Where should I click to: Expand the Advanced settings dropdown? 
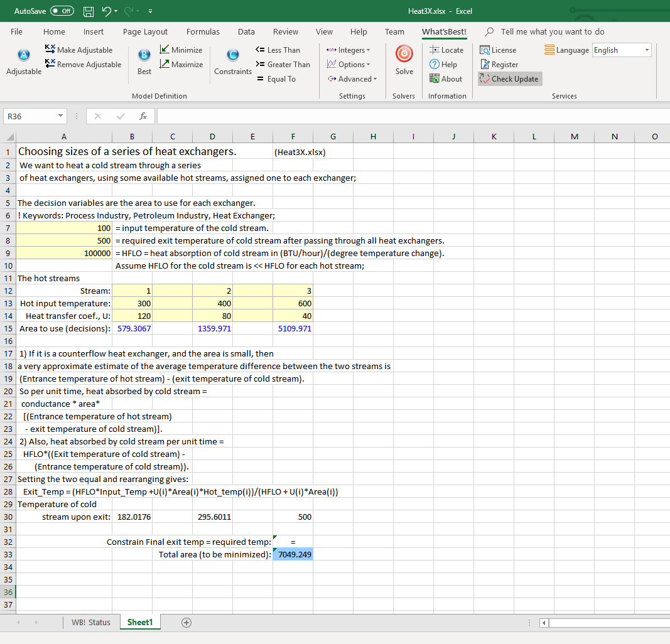pos(352,79)
